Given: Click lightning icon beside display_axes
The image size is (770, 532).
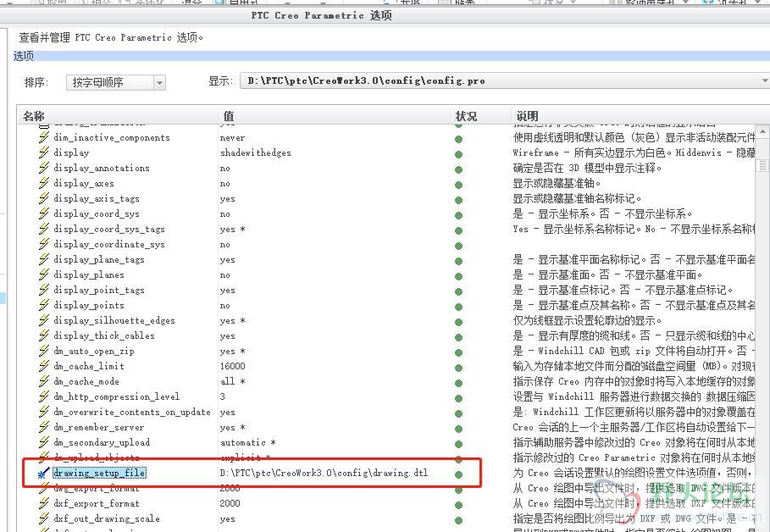Looking at the screenshot, I should pyautogui.click(x=44, y=183).
